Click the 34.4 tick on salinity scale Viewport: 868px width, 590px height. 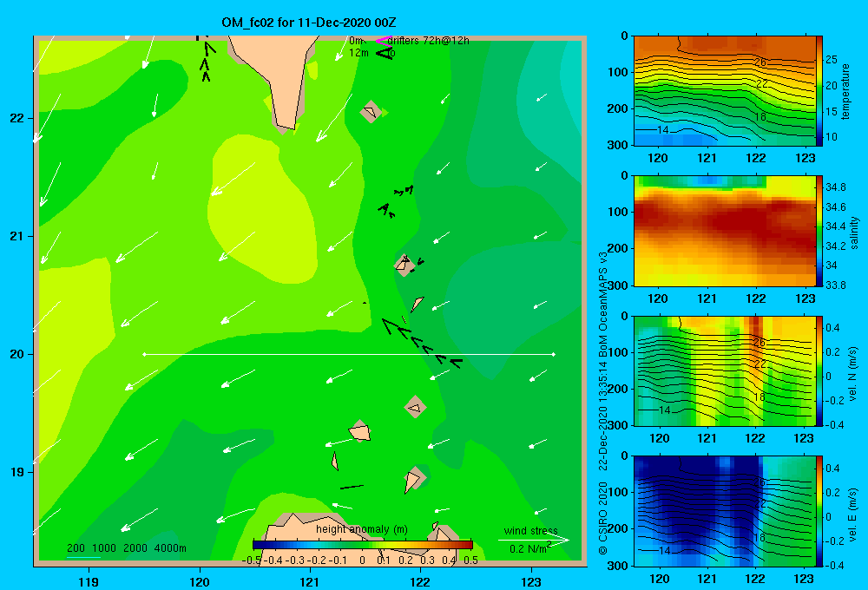point(835,226)
